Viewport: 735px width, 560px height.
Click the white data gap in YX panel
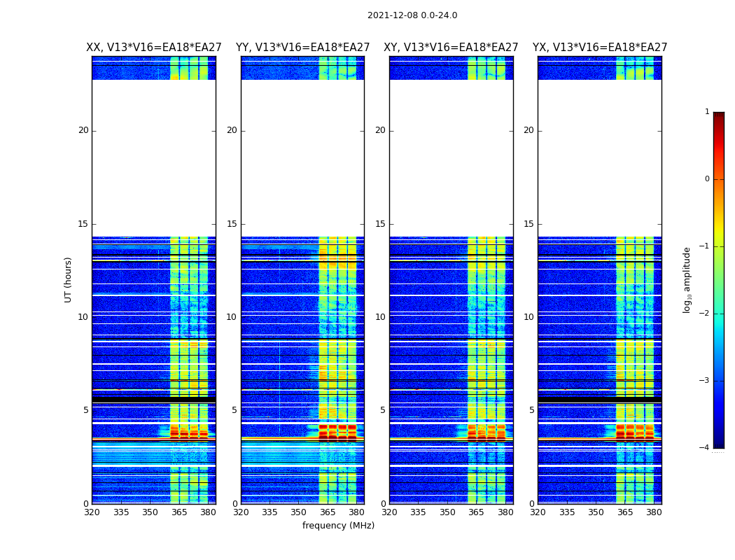pos(599,157)
